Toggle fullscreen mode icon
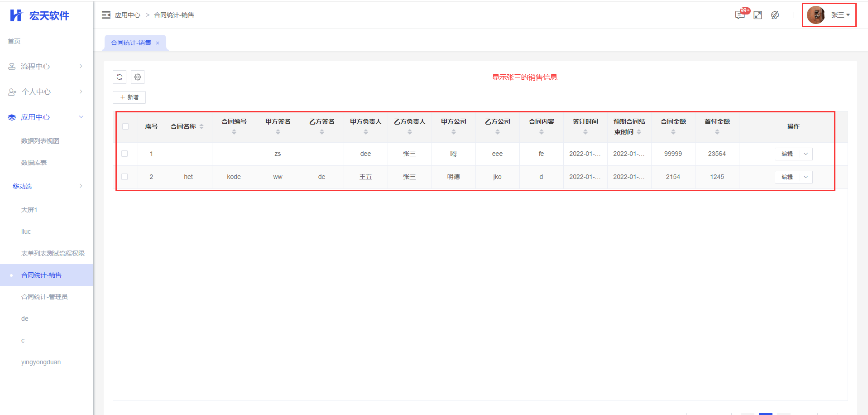 point(758,15)
